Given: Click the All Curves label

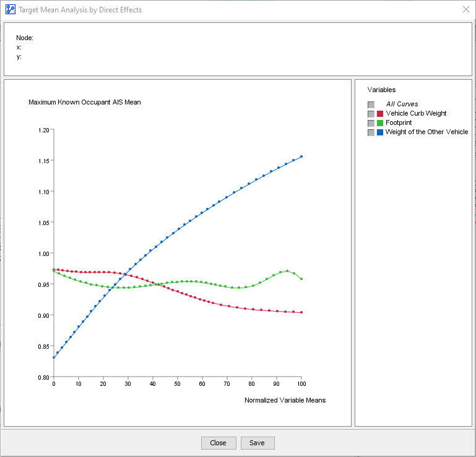Looking at the screenshot, I should click(402, 104).
